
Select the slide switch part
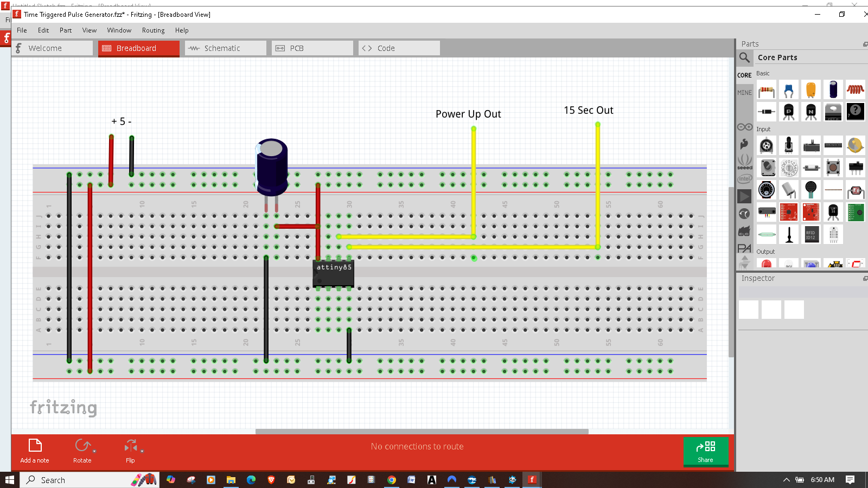click(856, 168)
